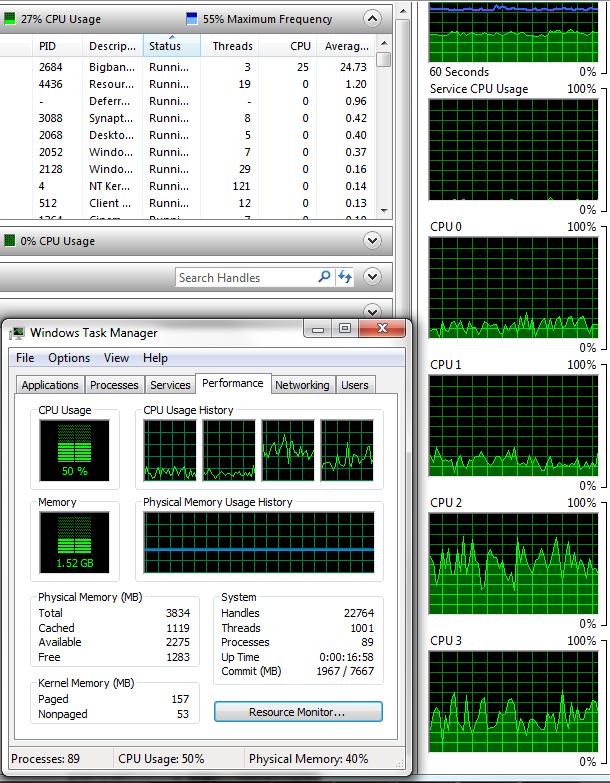Close the Windows Task Manager window
Viewport: 610px width, 783px height.
coord(382,329)
